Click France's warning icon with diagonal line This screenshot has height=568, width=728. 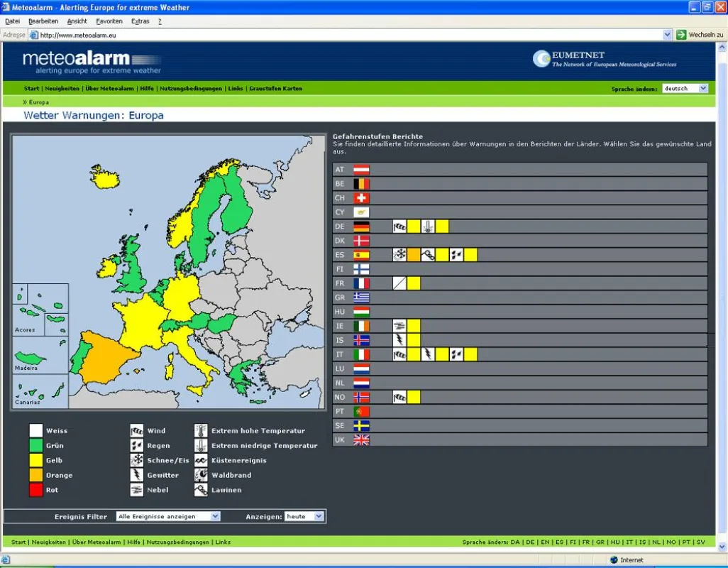(399, 283)
